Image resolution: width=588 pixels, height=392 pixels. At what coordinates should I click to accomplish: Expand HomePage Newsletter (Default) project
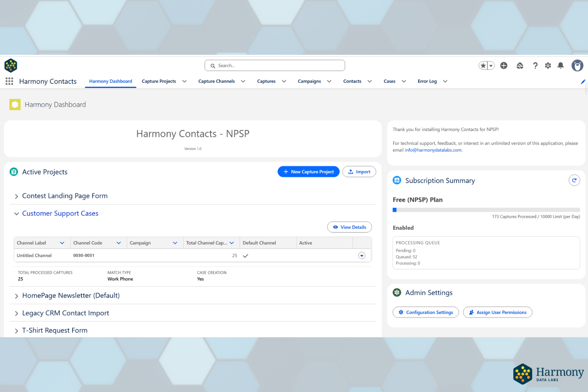[16, 296]
